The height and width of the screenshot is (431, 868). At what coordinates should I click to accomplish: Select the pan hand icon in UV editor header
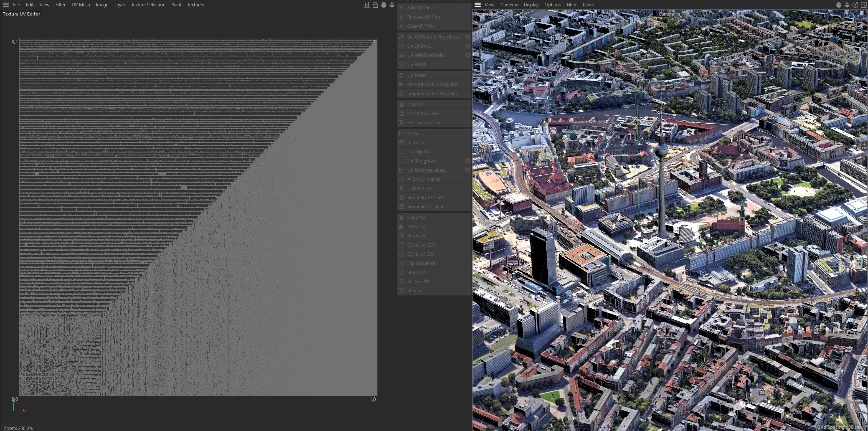[384, 5]
